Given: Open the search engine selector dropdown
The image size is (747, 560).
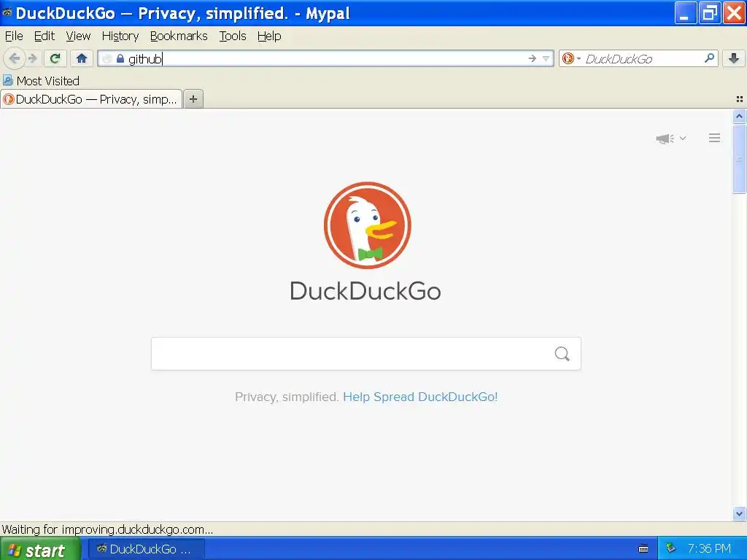Looking at the screenshot, I should (579, 58).
